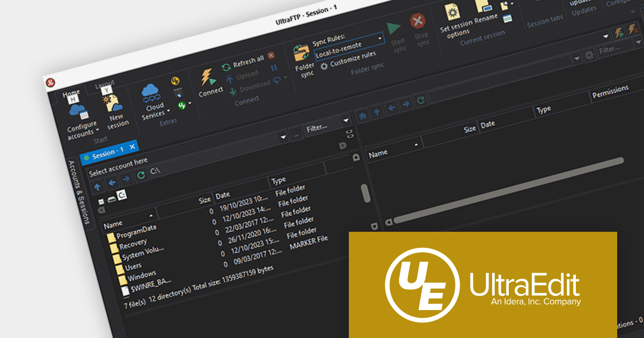
Task: Click the UltraFTP app icon in the title bar
Action: [x=50, y=82]
